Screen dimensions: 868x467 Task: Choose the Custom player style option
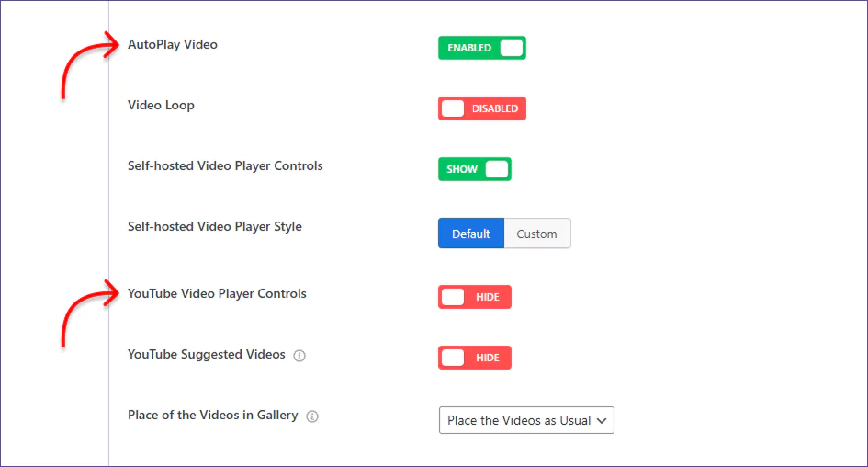point(537,233)
